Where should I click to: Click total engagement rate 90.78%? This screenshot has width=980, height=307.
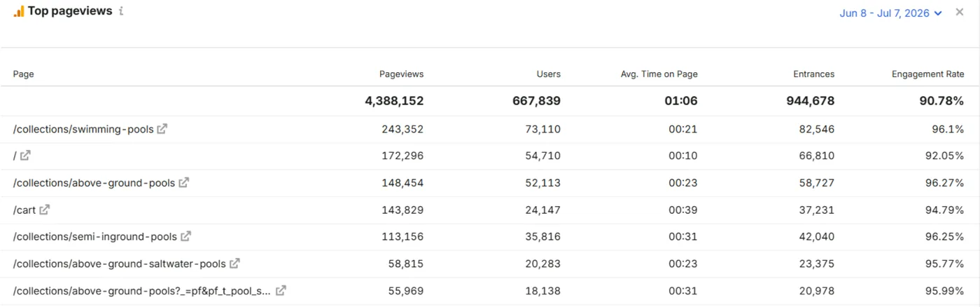[x=941, y=101]
